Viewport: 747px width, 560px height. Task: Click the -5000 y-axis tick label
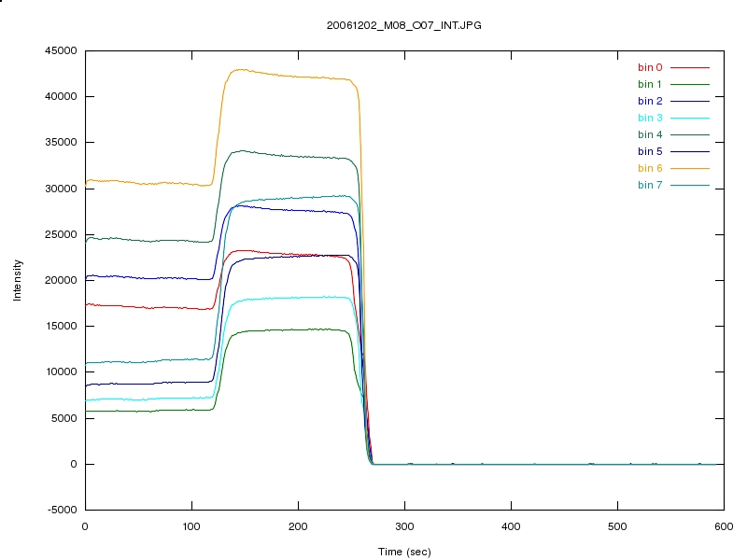coord(62,510)
